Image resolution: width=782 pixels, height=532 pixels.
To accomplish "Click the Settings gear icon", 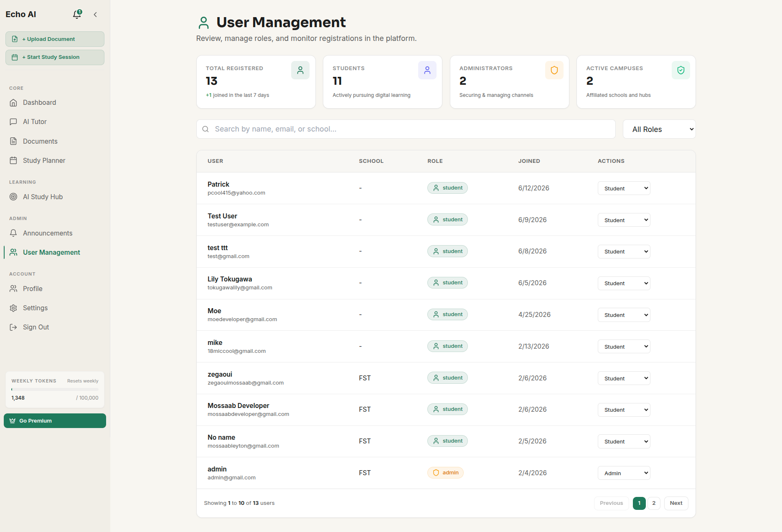I will pos(13,308).
